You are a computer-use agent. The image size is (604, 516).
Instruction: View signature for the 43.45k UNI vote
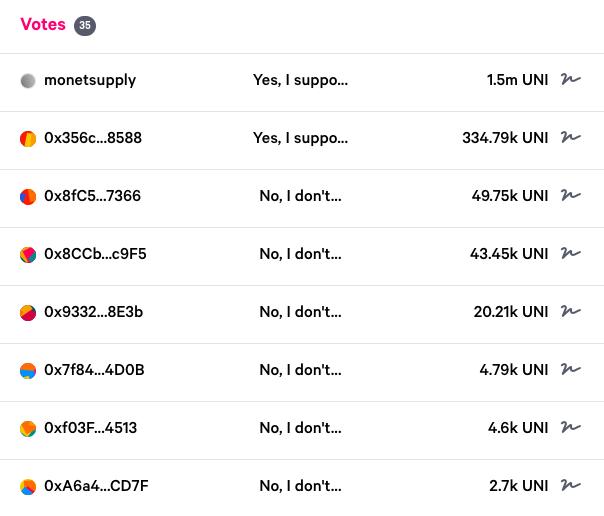click(570, 254)
